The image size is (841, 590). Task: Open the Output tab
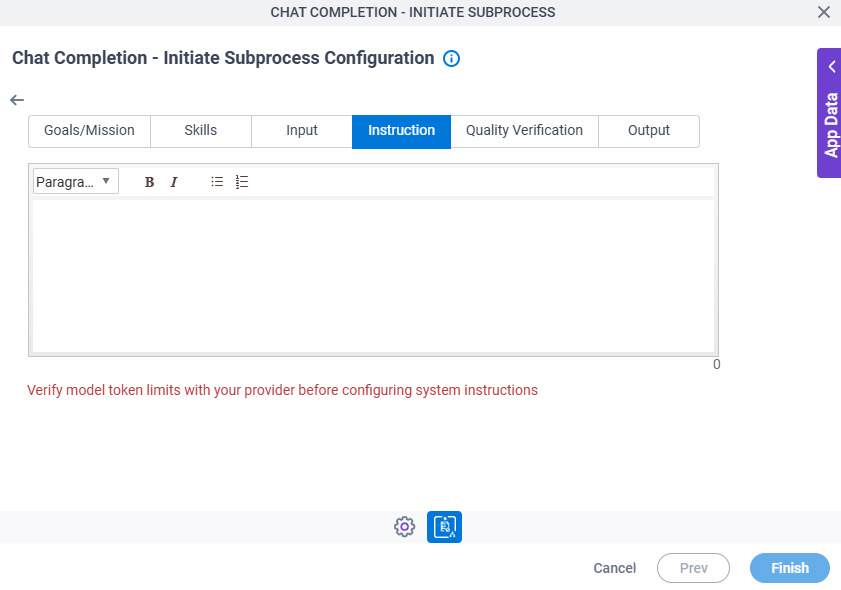649,131
